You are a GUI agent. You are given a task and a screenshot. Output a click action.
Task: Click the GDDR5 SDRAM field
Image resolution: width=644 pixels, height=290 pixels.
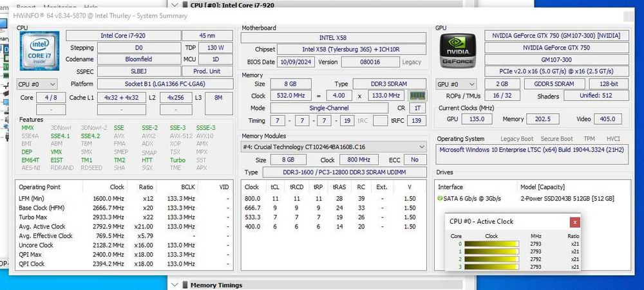(x=555, y=84)
